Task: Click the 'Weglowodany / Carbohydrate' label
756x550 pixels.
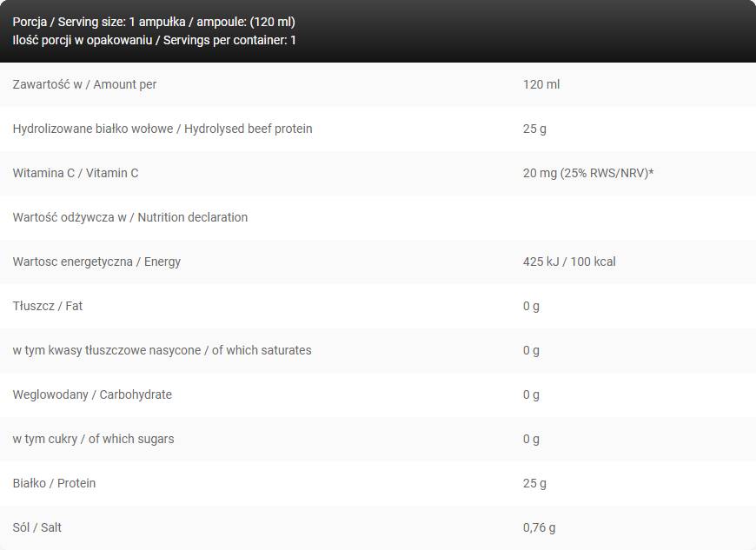Action: click(92, 394)
